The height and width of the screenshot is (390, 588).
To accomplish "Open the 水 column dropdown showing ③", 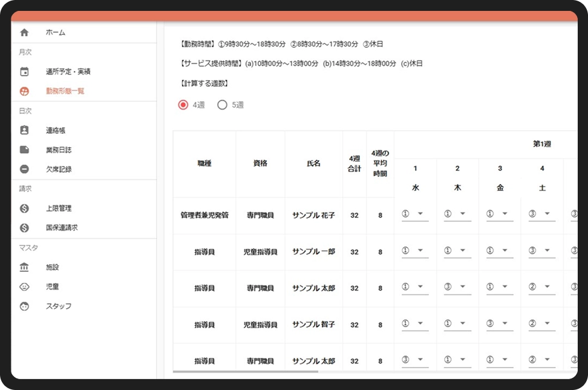I will click(x=415, y=360).
